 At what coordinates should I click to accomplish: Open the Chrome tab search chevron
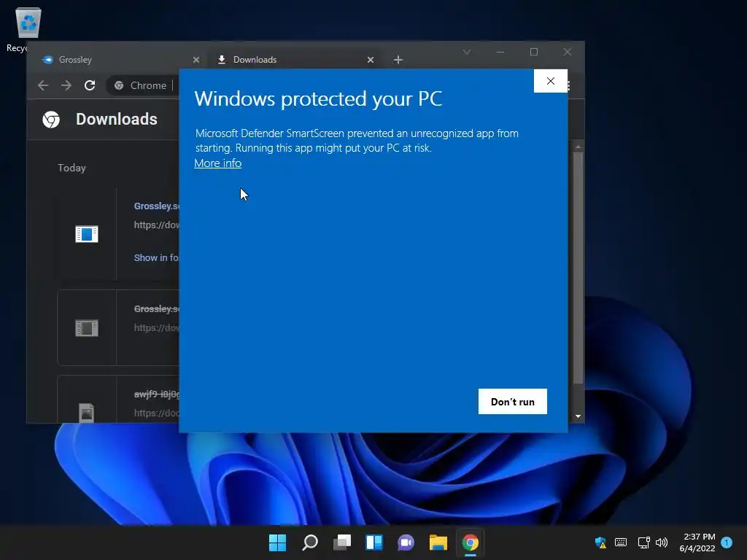coord(467,52)
